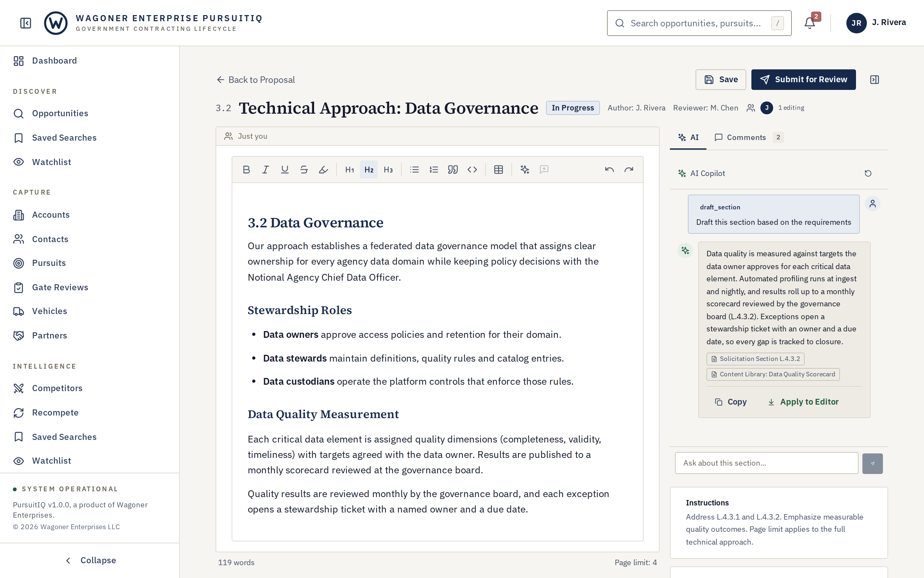Add a comment from editor toolbar
924x578 pixels.
(544, 169)
